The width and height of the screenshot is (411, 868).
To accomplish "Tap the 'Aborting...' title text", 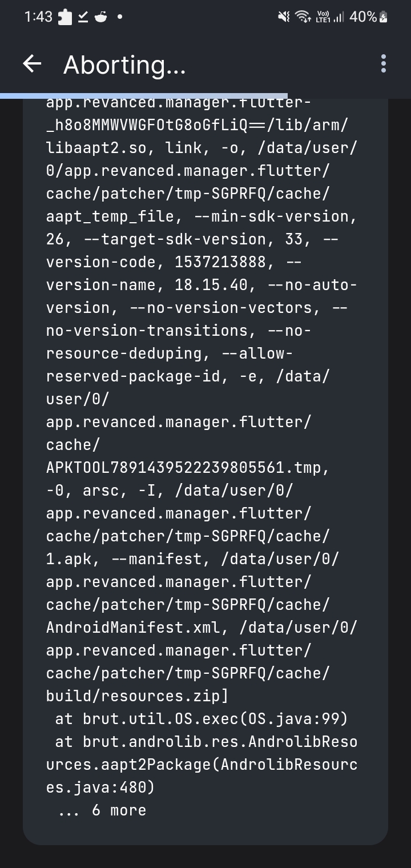I will click(124, 64).
